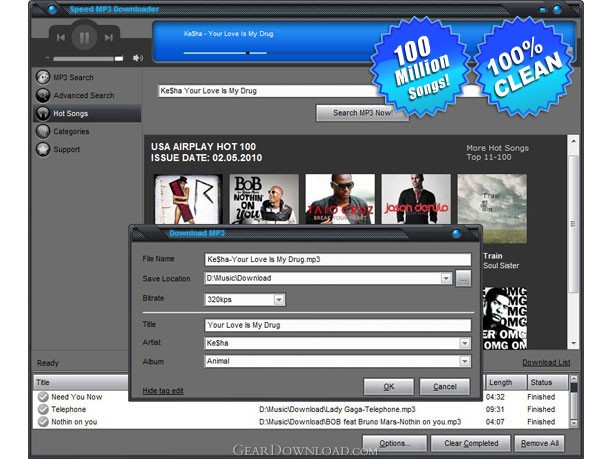Select the Rihanna album cover thumbnail

pos(188,199)
